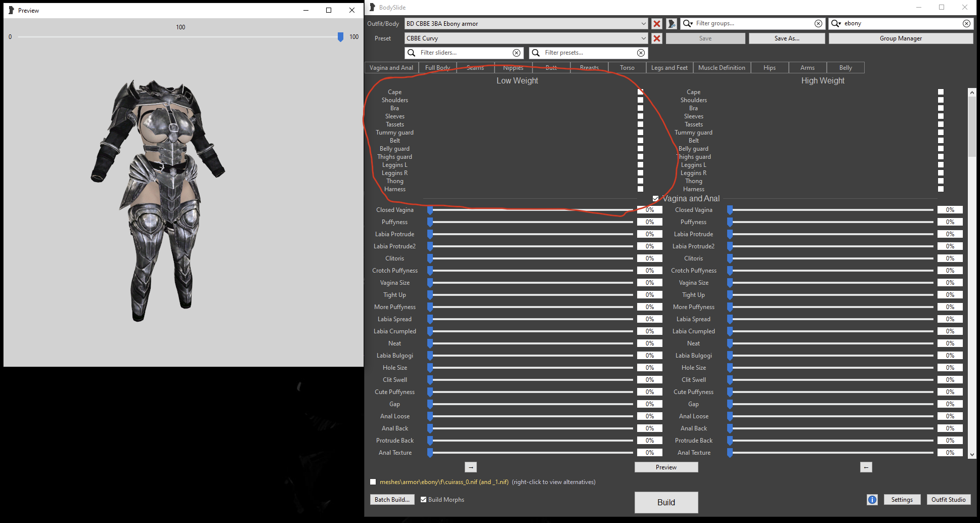Screen dimensions: 980x523
Task: Click the slider panel scrollbar up arrow
Action: pyautogui.click(x=972, y=93)
